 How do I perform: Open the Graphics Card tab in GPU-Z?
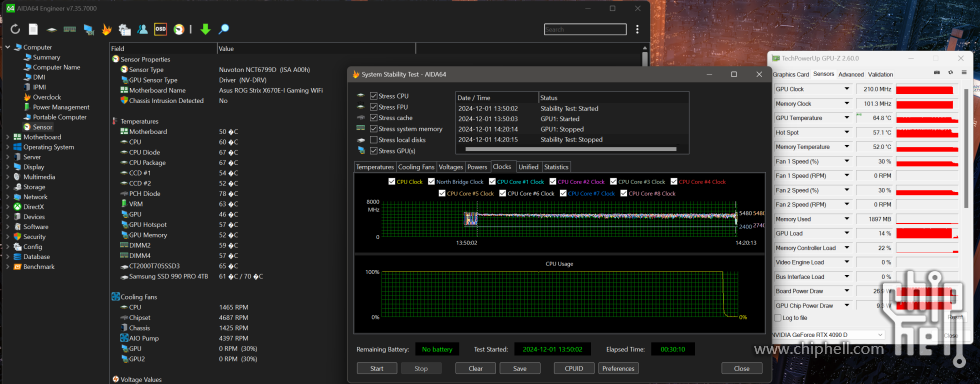click(x=791, y=74)
